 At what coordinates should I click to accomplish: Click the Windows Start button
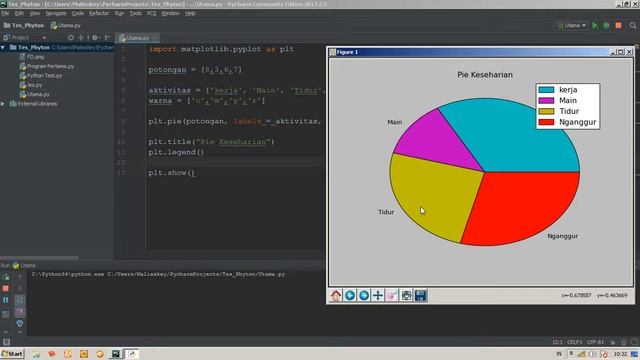[12, 353]
